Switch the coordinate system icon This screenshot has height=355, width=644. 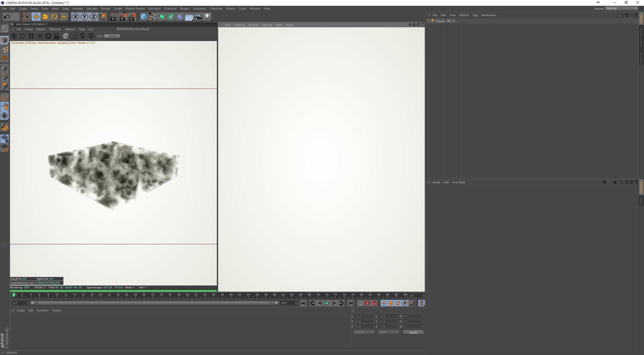point(103,17)
